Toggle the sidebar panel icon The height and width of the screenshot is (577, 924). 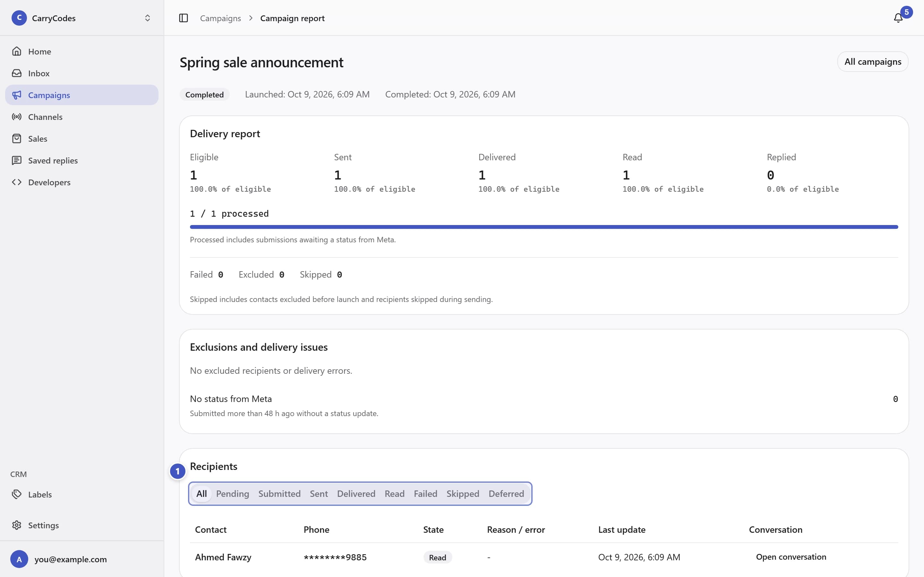click(x=183, y=18)
